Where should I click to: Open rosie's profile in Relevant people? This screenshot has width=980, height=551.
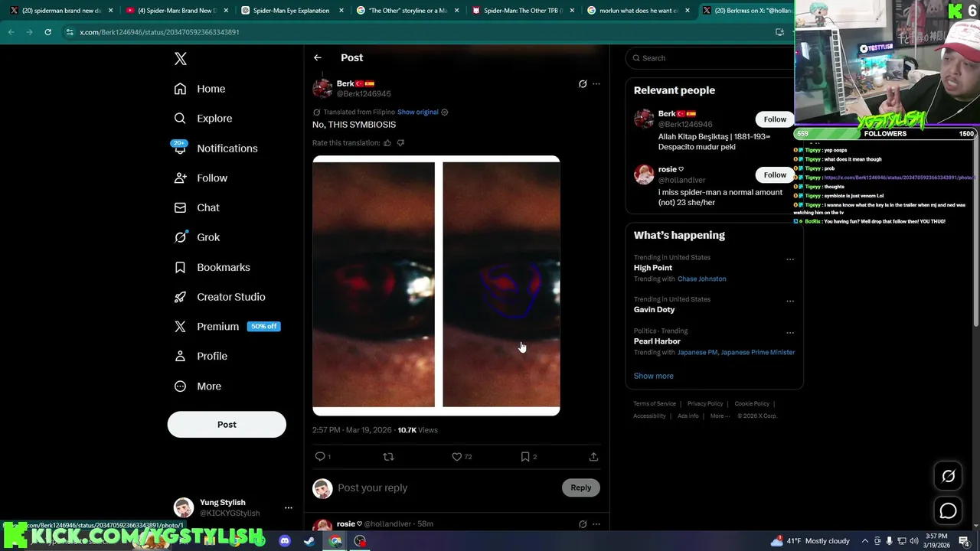tap(644, 174)
